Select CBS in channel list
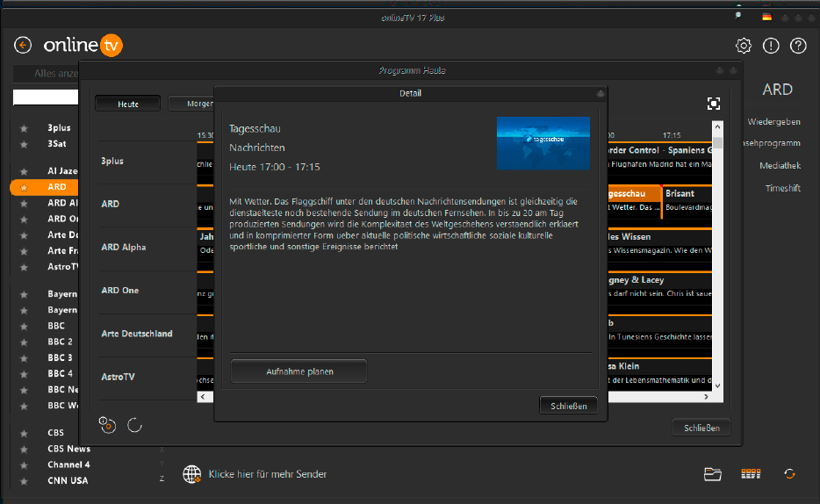The width and height of the screenshot is (820, 504). 55,433
